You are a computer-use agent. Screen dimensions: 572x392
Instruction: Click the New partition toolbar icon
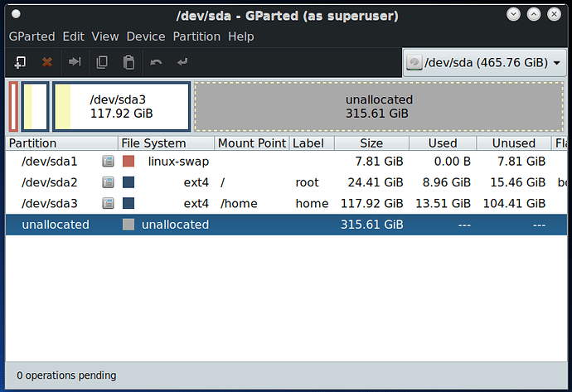[x=20, y=62]
